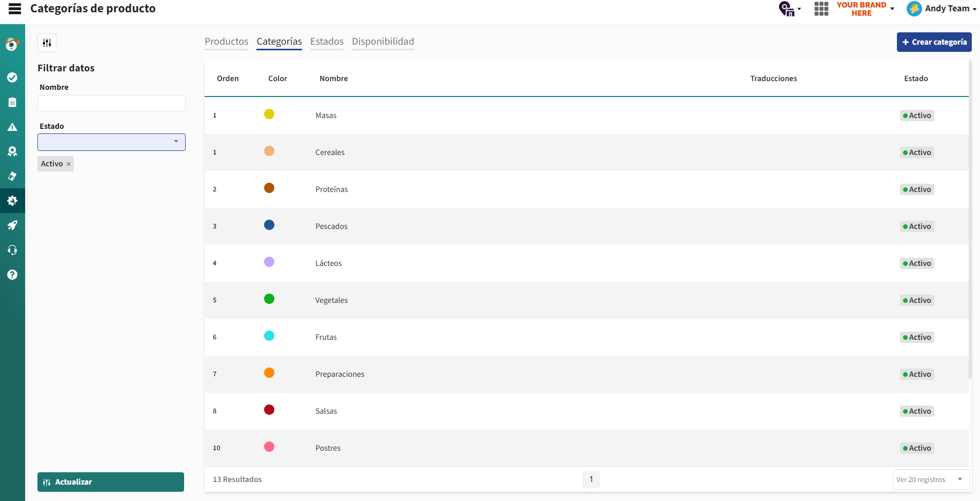Open the question mark help icon

(12, 275)
